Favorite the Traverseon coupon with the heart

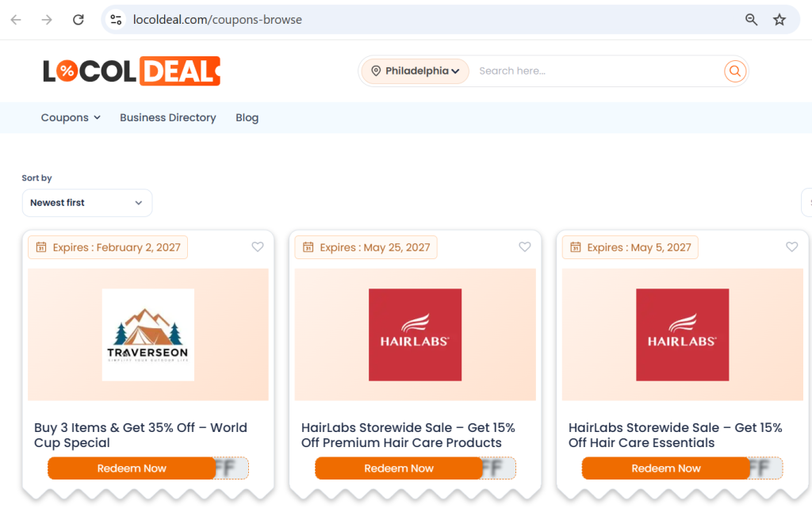tap(258, 246)
